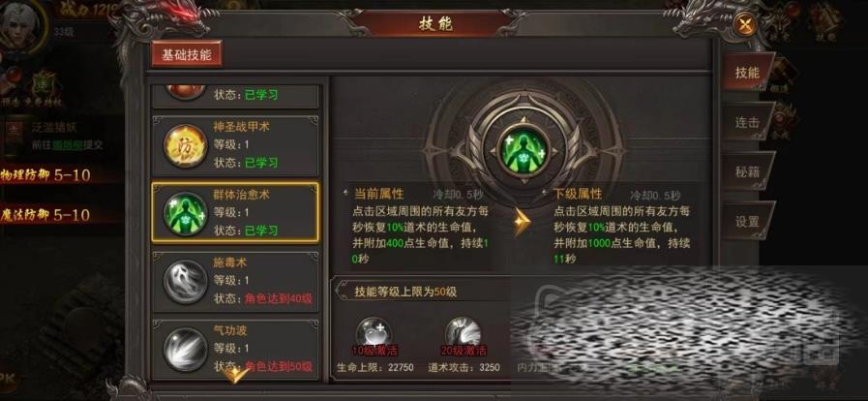Select the 施毒术 entry requiring level 40
The image size is (868, 401).
(235, 280)
